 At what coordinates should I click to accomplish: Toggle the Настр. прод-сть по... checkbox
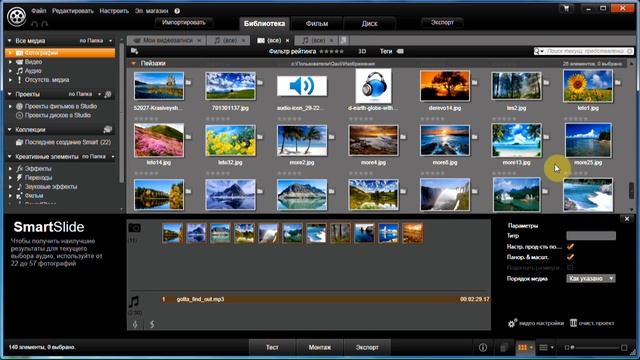point(570,247)
